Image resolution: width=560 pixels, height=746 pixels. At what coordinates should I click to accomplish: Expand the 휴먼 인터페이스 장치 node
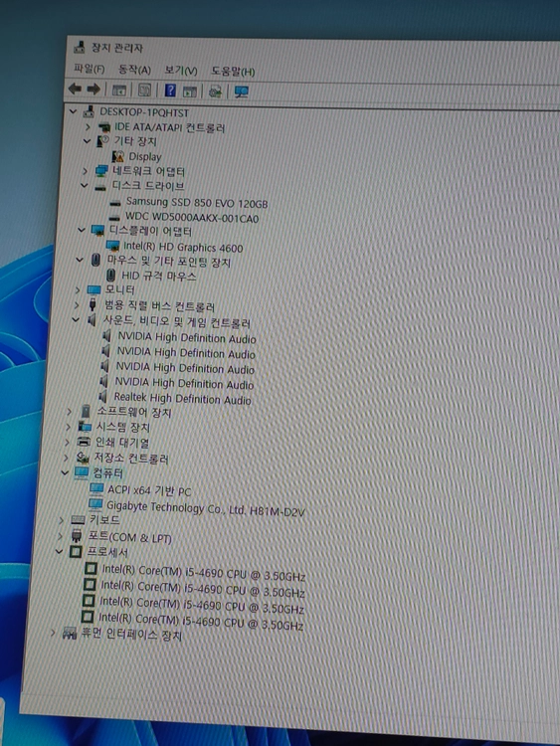click(x=54, y=634)
